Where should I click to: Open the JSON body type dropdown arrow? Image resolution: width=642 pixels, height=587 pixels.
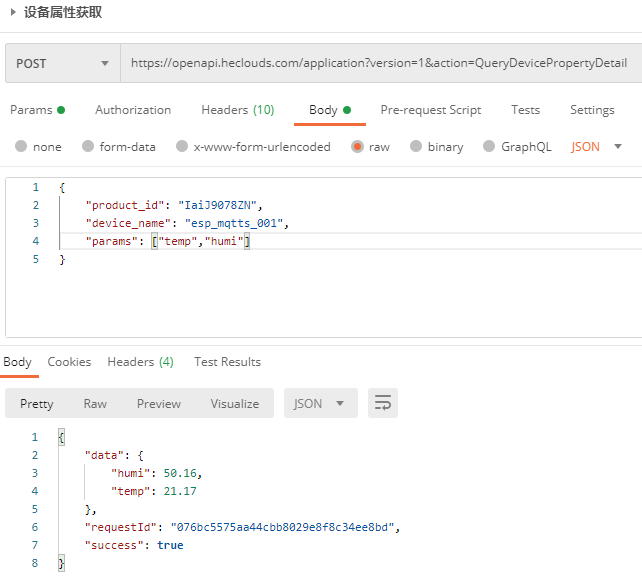point(618,147)
